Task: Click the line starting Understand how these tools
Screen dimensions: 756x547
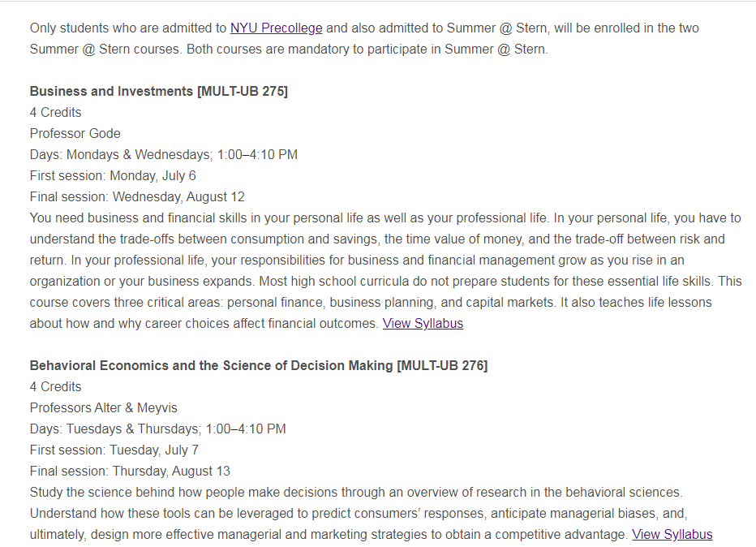Action: pos(359,513)
